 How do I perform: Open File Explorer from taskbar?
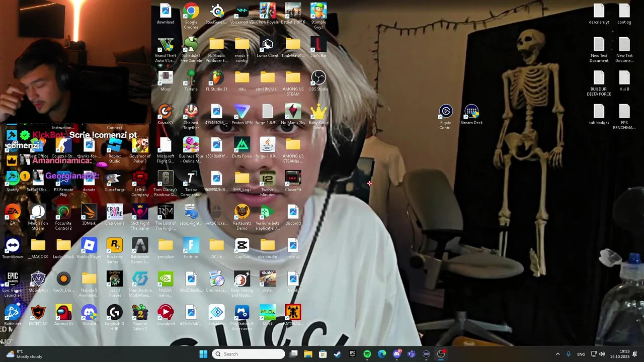(x=308, y=354)
